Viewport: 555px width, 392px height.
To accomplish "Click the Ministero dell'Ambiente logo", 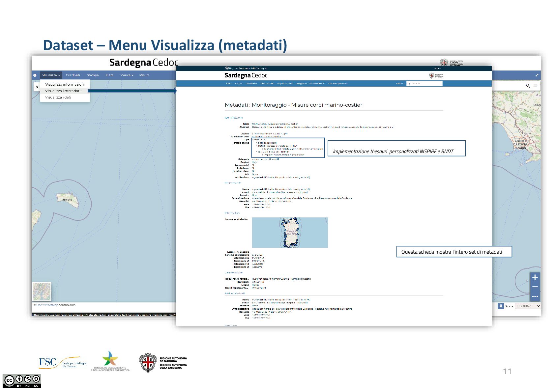I will click(x=110, y=361).
